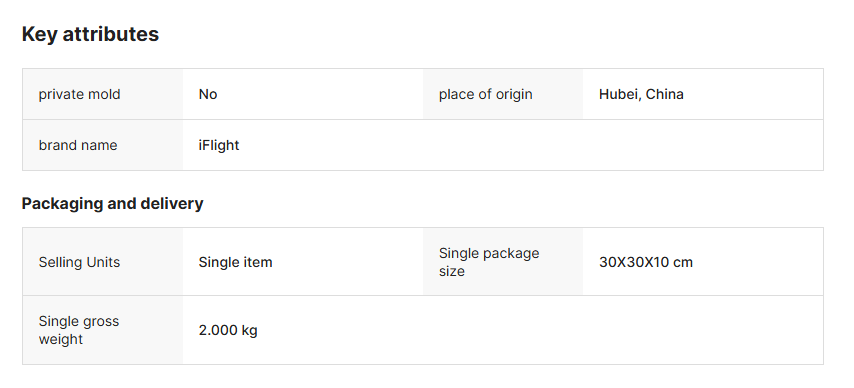Viewport: 854px width, 388px height.
Task: Select the Single gross weight label
Action: click(79, 330)
